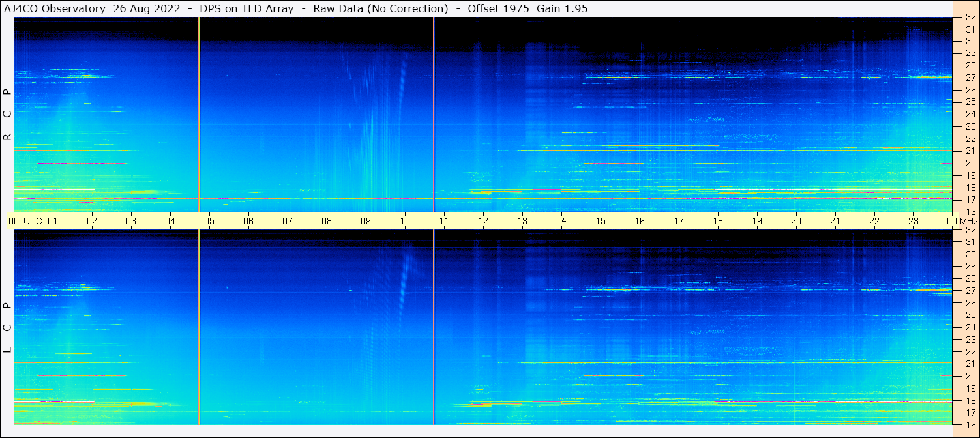Click the 20 hour label on time axis

pyautogui.click(x=796, y=221)
